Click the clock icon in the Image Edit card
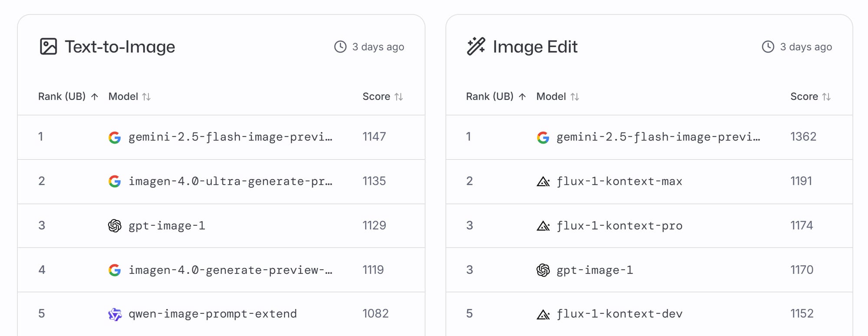 [x=768, y=47]
